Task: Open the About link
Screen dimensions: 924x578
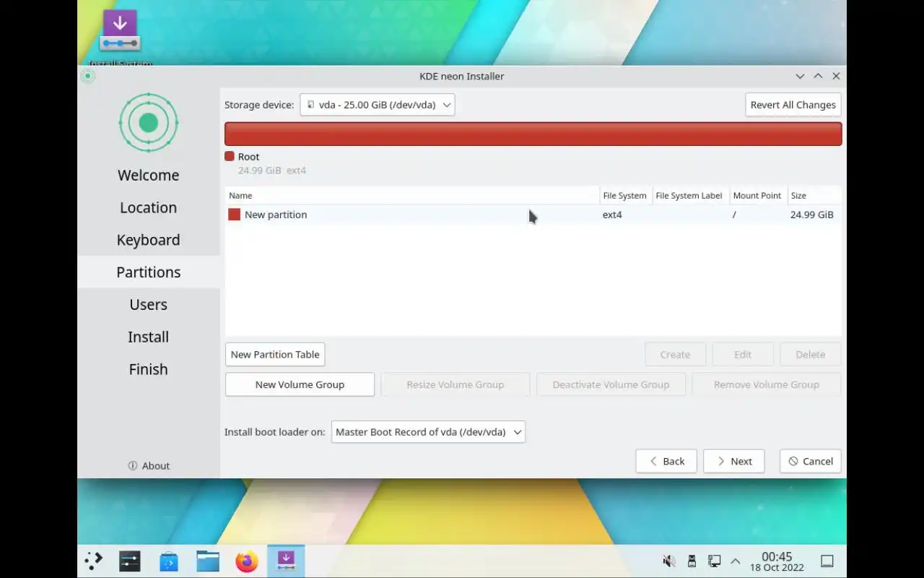Action: 149,466
